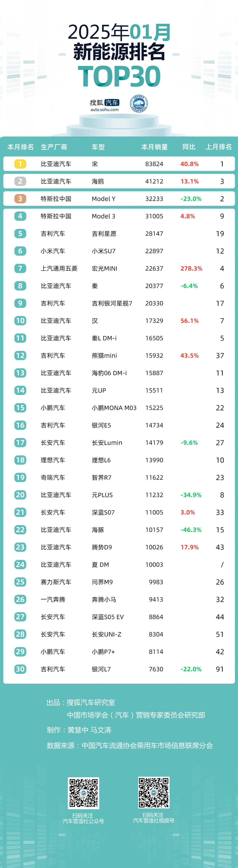
Task: Select the yellow rank 1 badge
Action: pyautogui.click(x=20, y=164)
